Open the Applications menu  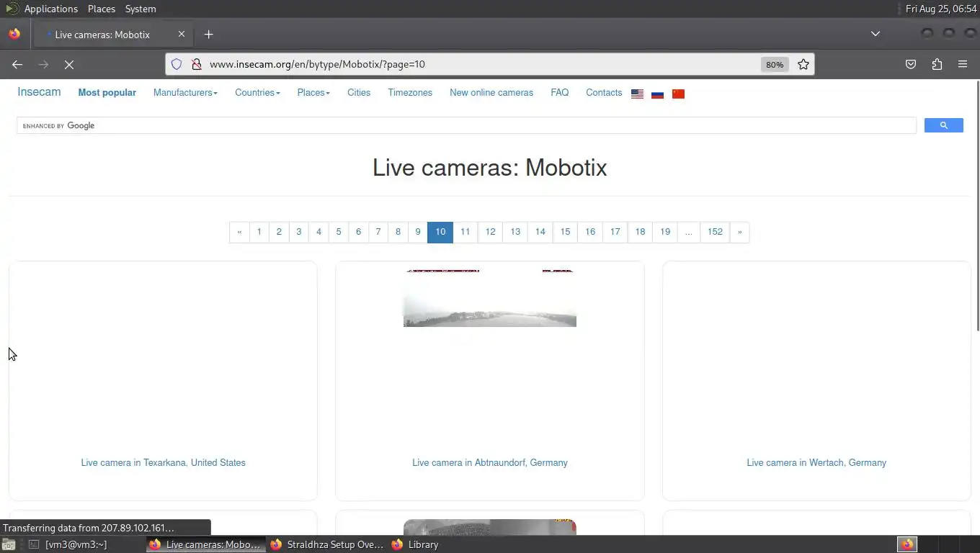[x=50, y=9]
